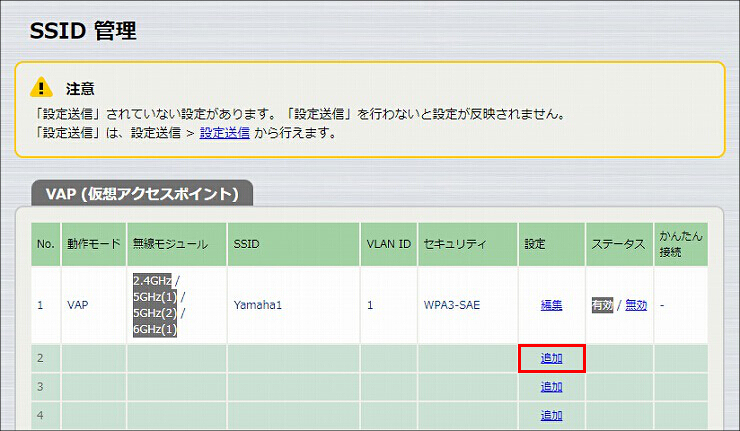The image size is (740, 431).
Task: Click the yellow warning icon beside 注意
Action: 41,87
